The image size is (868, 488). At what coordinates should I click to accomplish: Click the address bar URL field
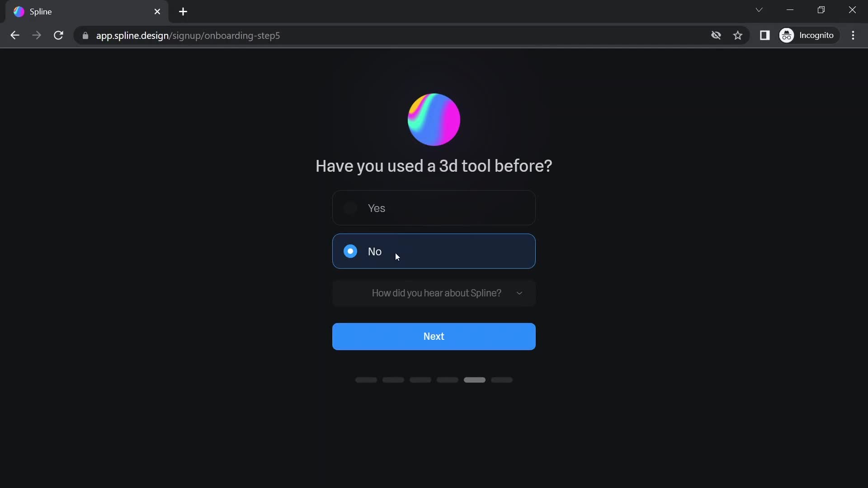pos(188,35)
